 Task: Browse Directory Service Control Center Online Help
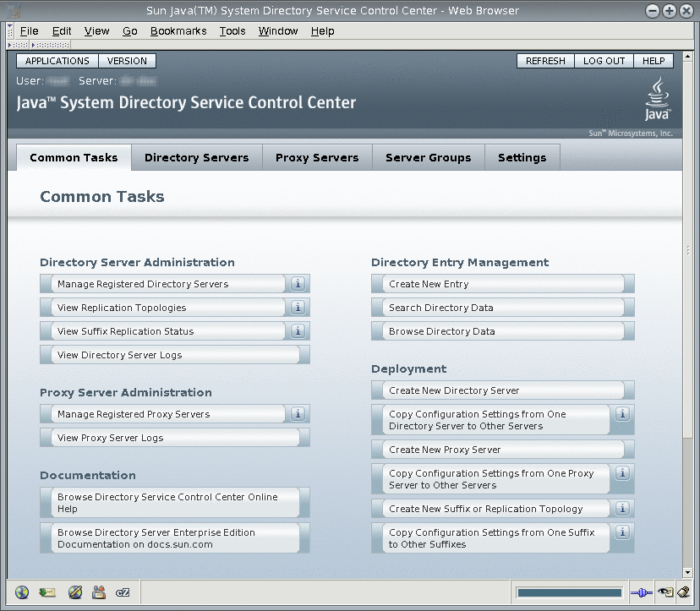tap(174, 503)
